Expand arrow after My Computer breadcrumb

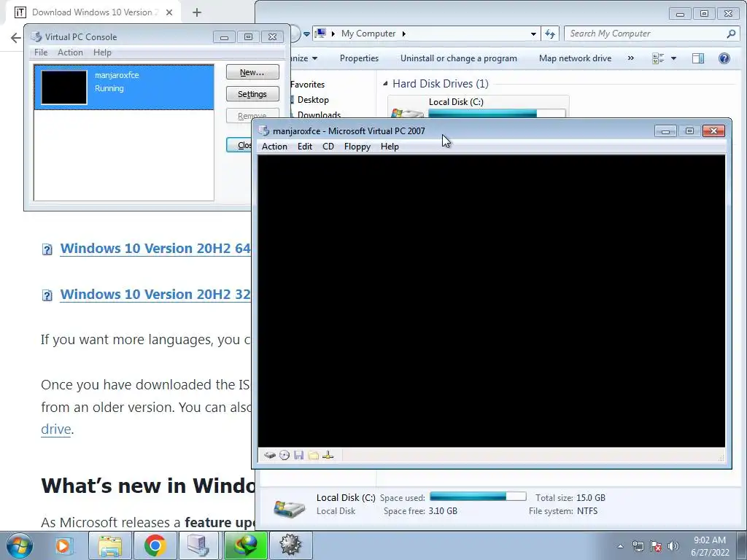click(404, 34)
